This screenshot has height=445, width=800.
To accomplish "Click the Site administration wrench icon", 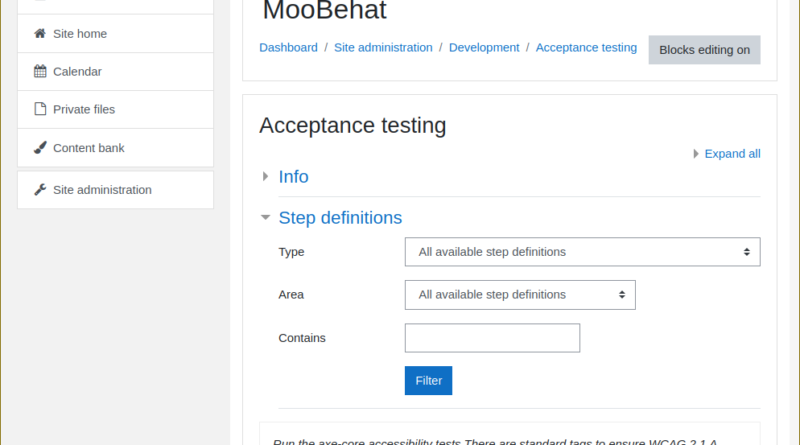I will [40, 190].
